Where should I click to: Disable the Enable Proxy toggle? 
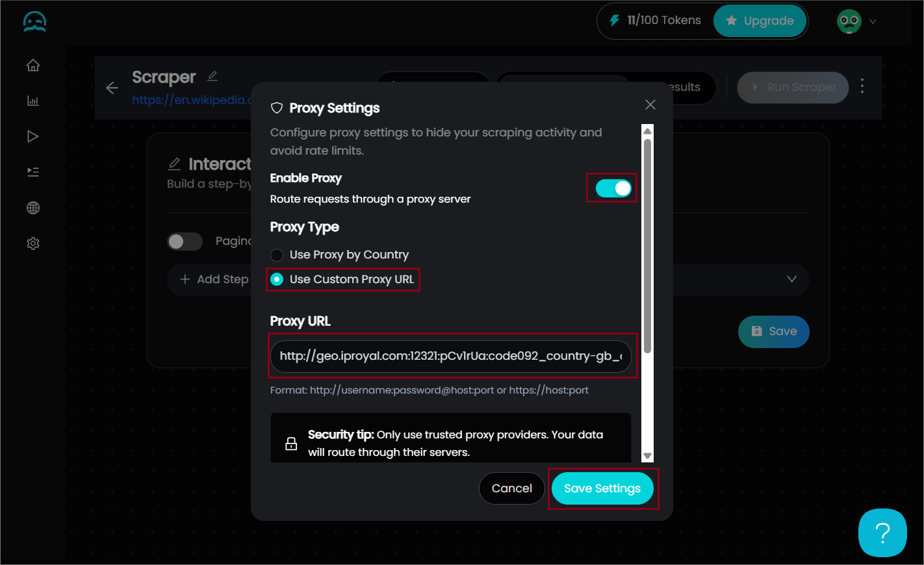click(613, 188)
